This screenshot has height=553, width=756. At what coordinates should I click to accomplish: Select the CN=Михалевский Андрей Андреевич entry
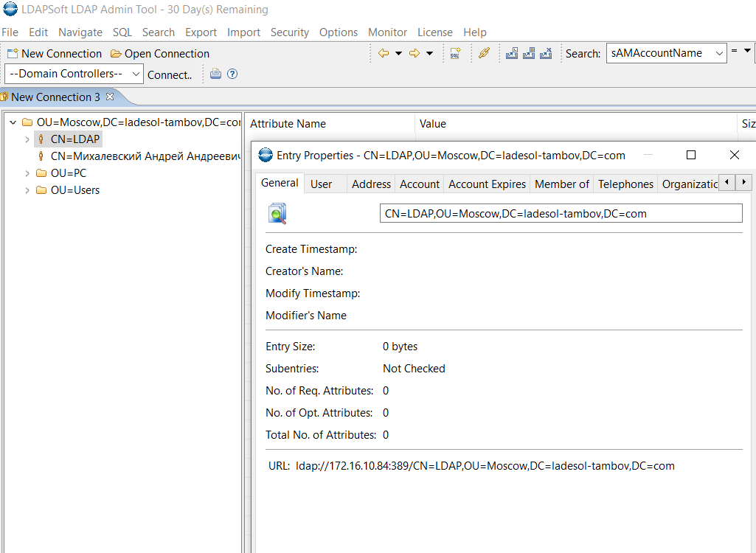click(145, 156)
